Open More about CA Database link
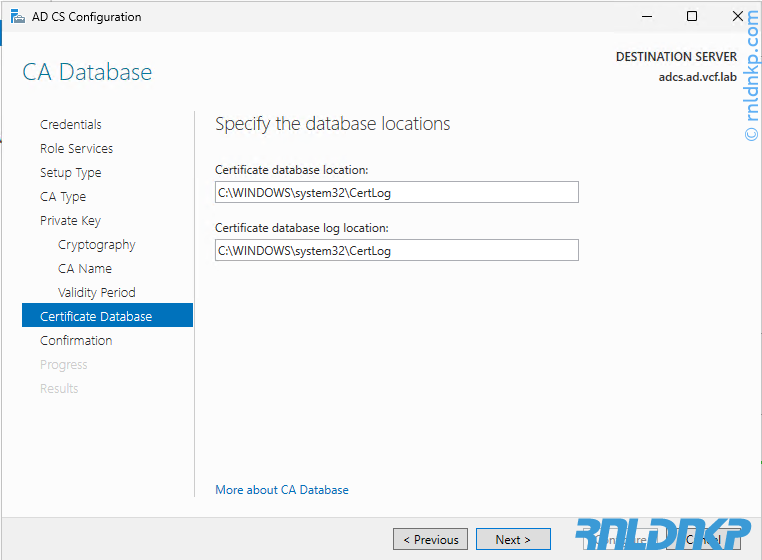 point(282,490)
